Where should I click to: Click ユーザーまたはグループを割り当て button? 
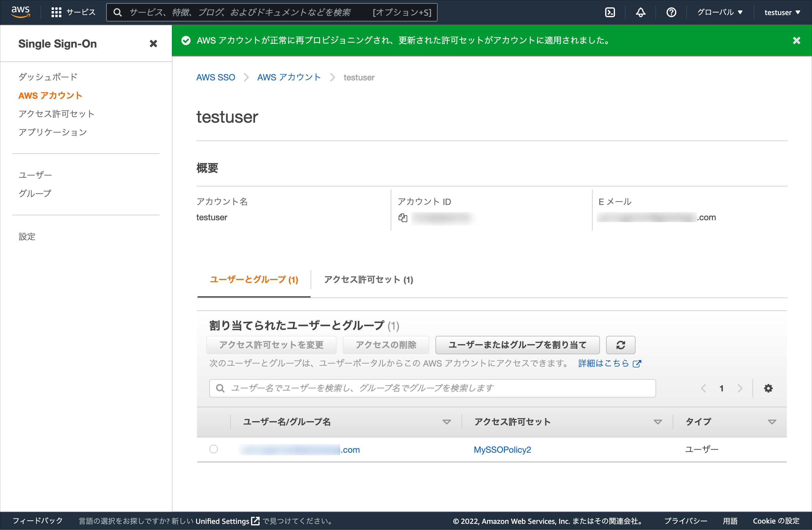(517, 345)
